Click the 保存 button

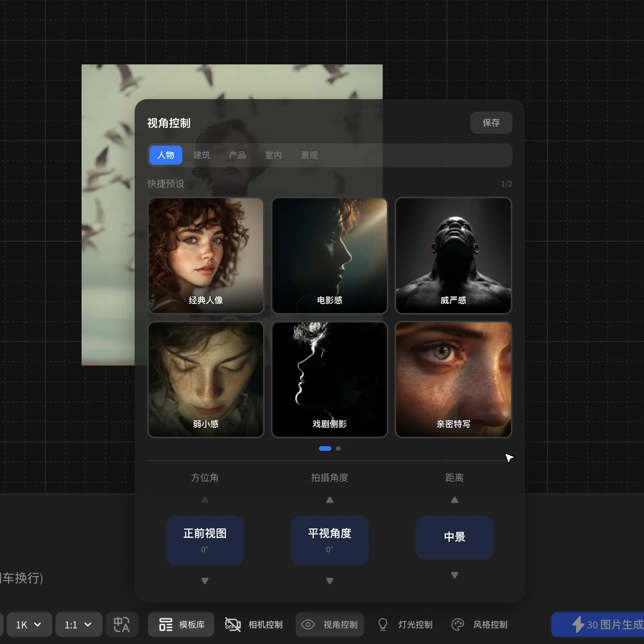[491, 123]
